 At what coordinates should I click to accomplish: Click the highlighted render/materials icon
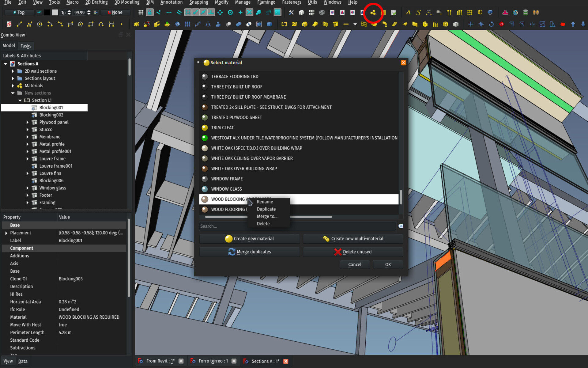[x=372, y=12]
